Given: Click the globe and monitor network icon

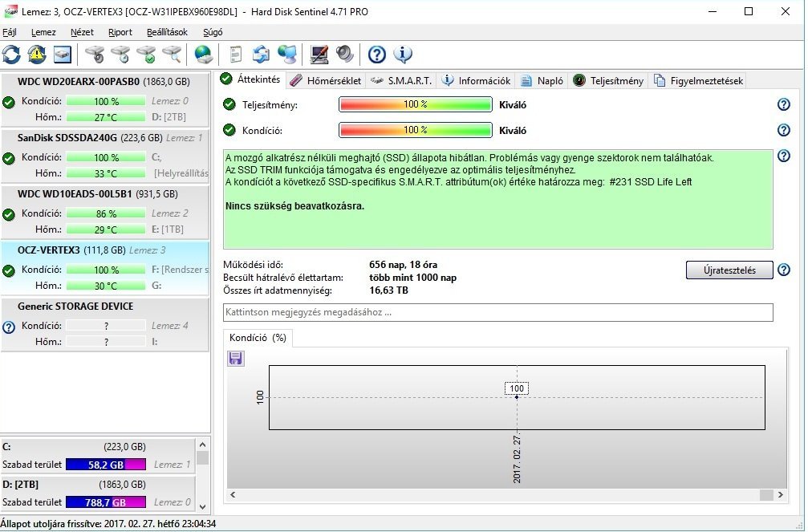Looking at the screenshot, I should tap(287, 54).
